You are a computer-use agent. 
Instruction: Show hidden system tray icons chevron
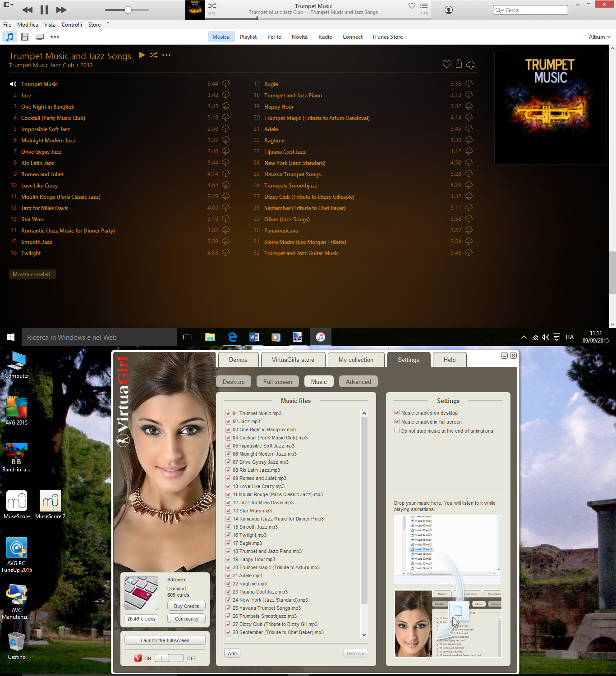click(x=524, y=337)
